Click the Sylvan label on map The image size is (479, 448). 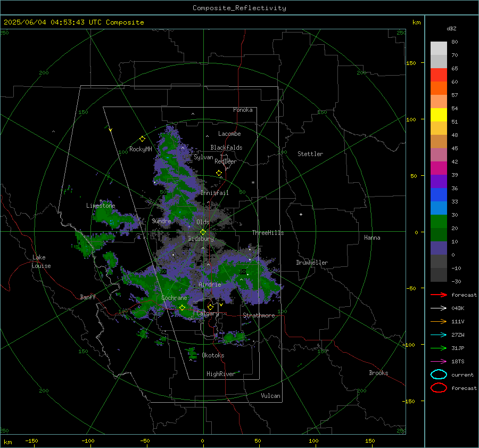click(203, 157)
